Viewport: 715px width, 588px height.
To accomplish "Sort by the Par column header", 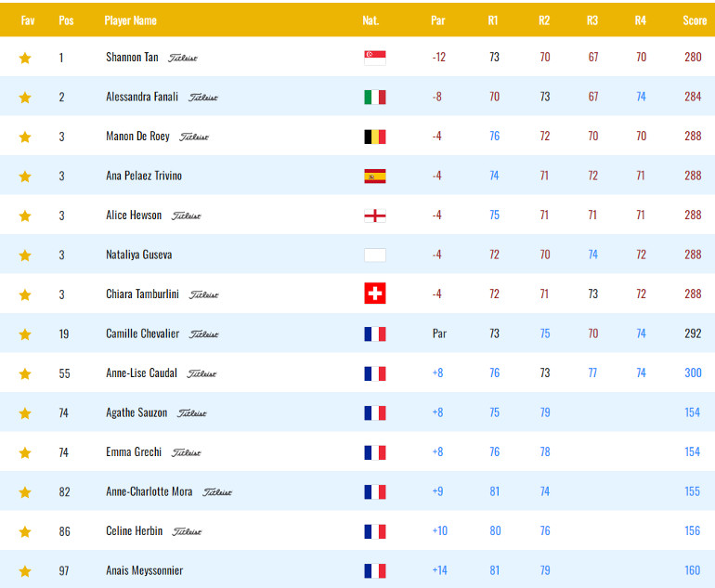I will coord(437,20).
